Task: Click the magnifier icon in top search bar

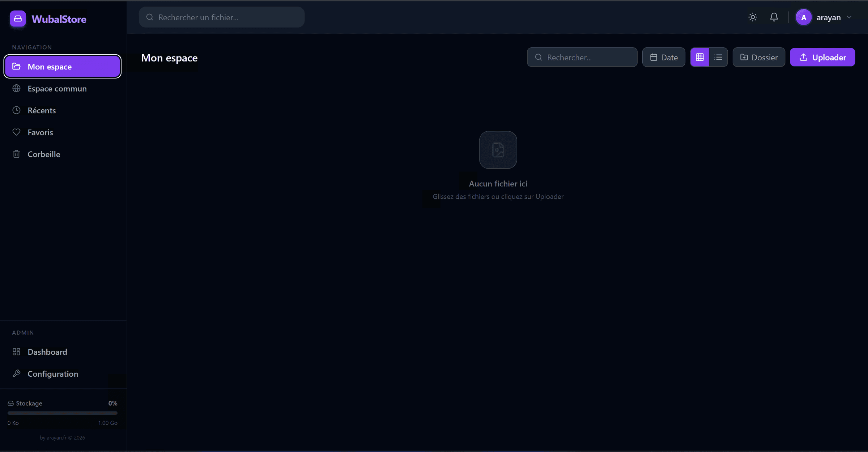Action: point(150,17)
